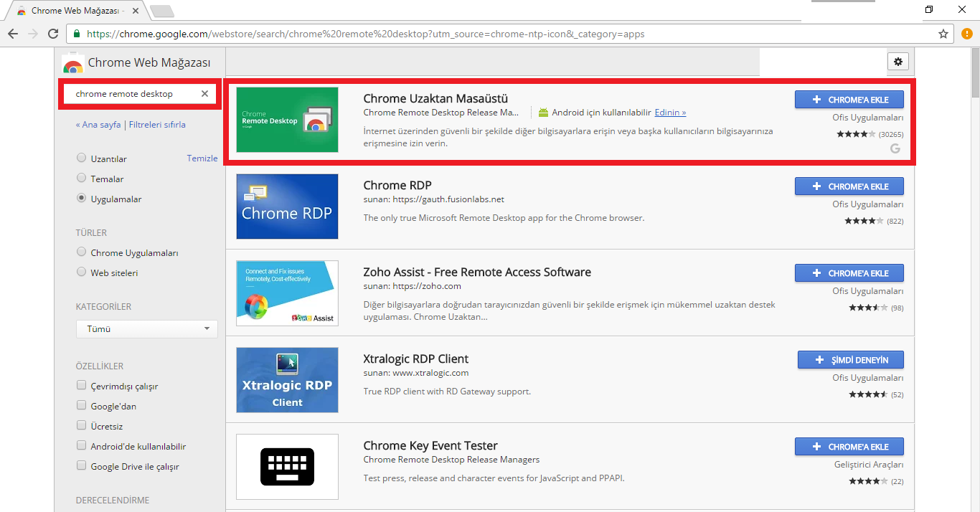Open a new browser tab
Screen dimensions: 980x512
tap(161, 11)
